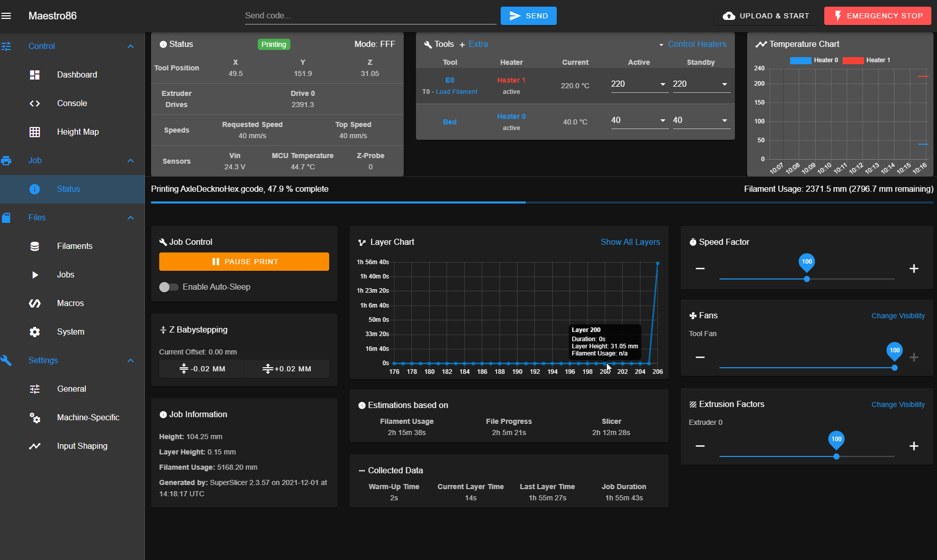Trigger EMERGENCY STOP button
The height and width of the screenshot is (560, 937).
click(x=878, y=16)
